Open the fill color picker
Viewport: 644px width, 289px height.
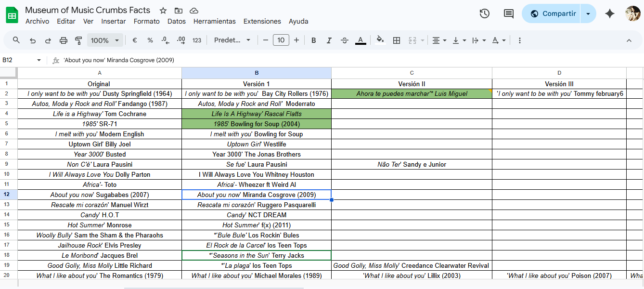pos(380,40)
